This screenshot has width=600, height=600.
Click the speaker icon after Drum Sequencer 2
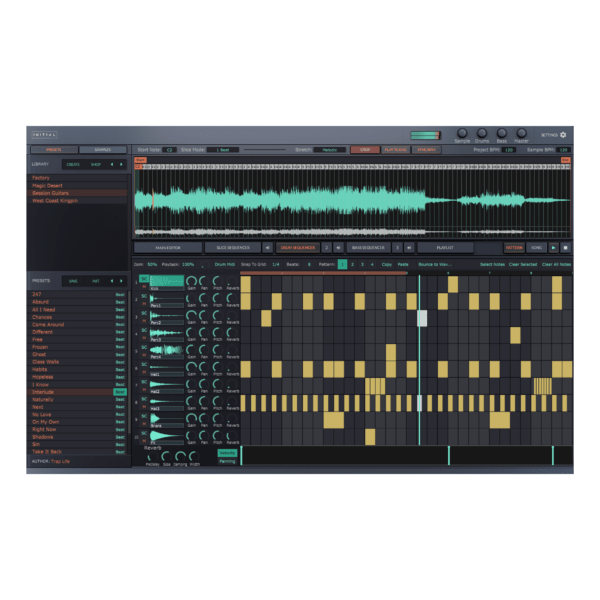338,248
